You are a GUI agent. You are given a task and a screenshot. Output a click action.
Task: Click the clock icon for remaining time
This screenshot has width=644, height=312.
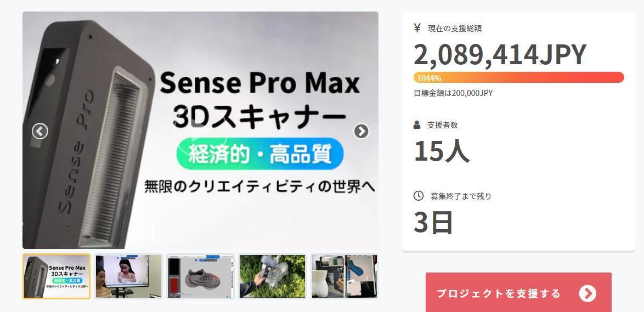point(418,195)
